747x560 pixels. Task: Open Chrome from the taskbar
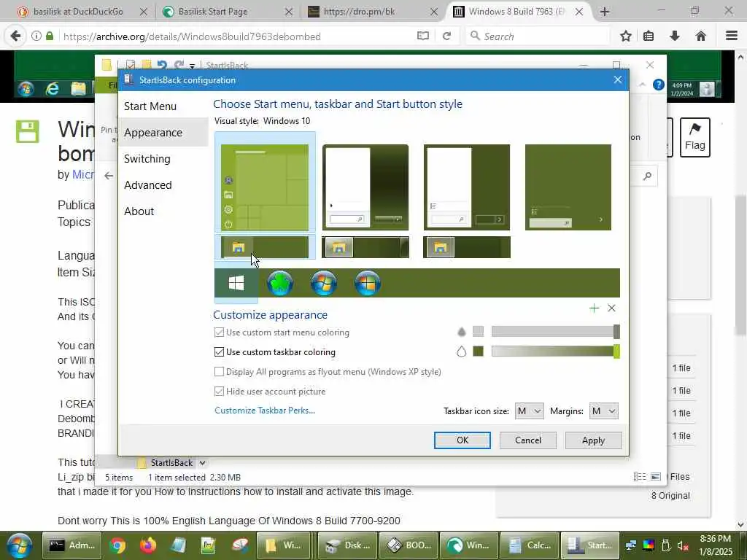click(x=117, y=545)
